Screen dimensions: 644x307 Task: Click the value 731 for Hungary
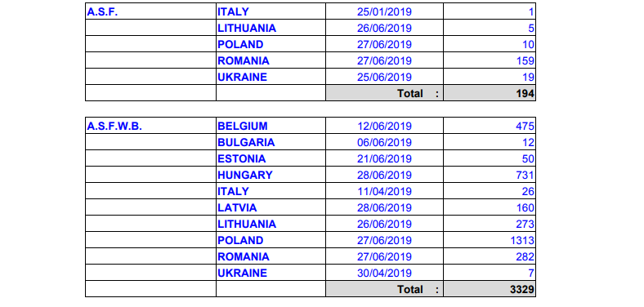click(525, 176)
